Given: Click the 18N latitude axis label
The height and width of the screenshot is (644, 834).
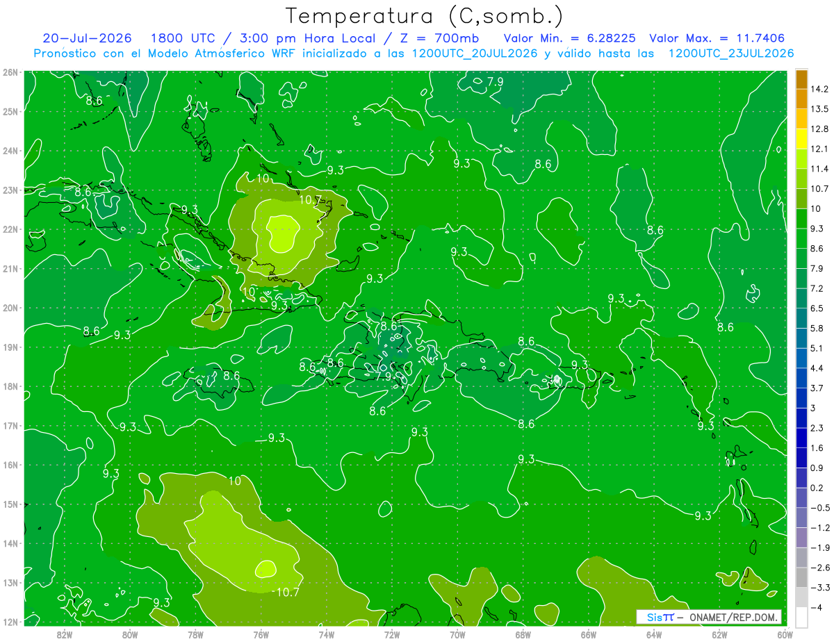Looking at the screenshot, I should [10, 386].
